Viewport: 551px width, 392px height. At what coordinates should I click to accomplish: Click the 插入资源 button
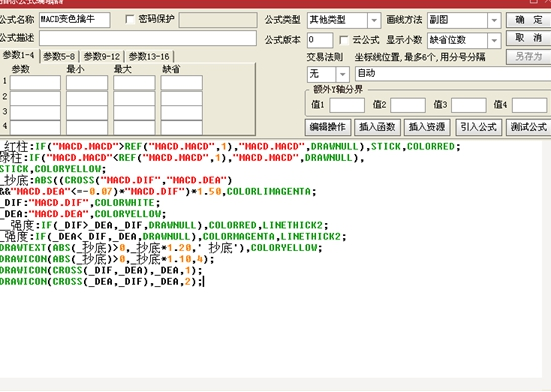click(x=427, y=127)
